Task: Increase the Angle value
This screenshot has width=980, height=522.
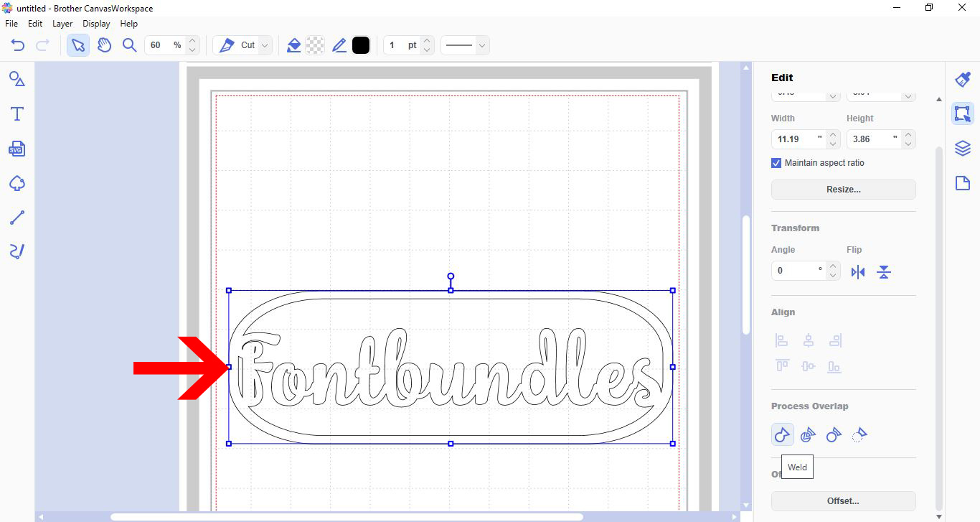Action: 833,266
